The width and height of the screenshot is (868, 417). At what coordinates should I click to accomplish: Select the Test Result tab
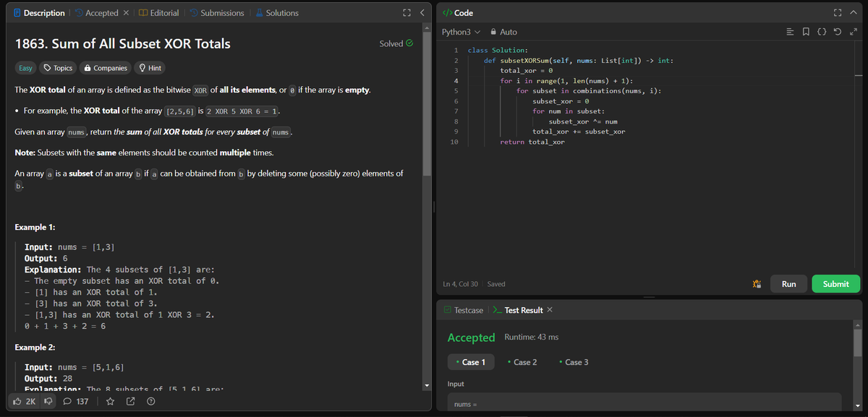(518, 310)
